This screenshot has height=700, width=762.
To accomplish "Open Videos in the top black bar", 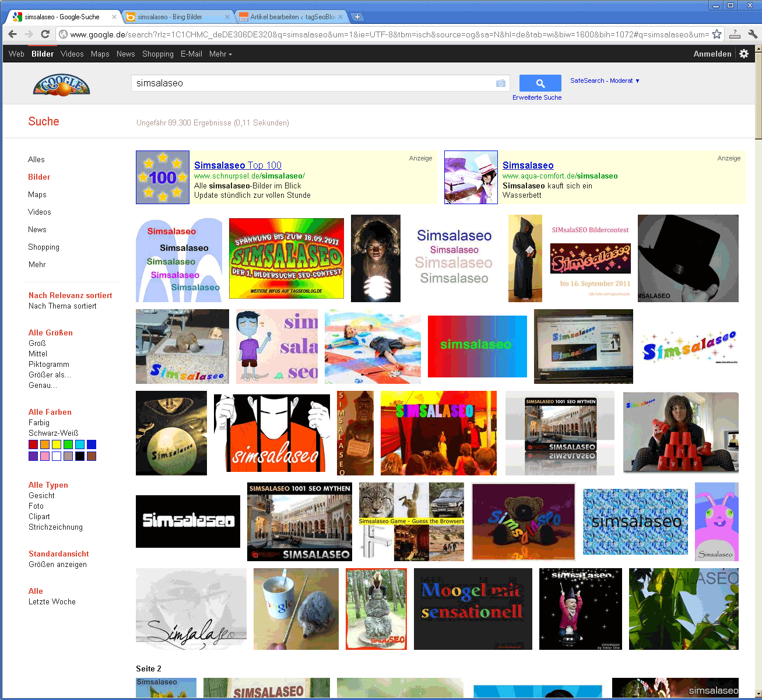I will point(72,54).
